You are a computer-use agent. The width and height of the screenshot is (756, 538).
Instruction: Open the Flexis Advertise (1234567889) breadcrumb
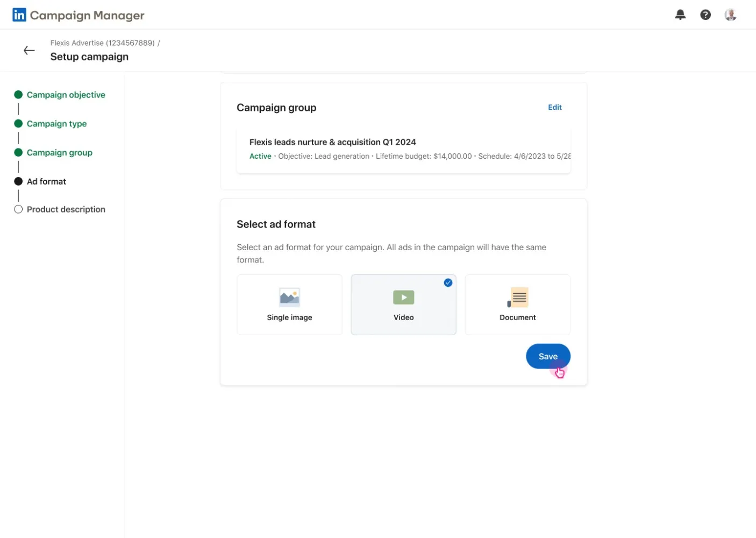[103, 43]
